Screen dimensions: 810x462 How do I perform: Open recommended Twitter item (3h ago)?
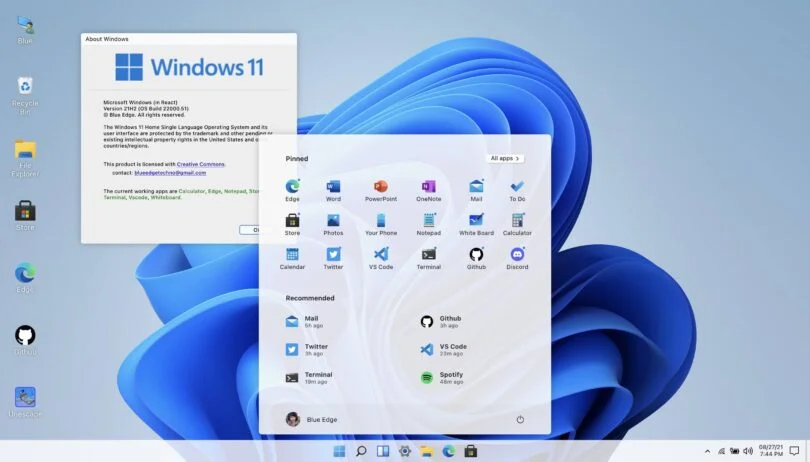coord(307,350)
